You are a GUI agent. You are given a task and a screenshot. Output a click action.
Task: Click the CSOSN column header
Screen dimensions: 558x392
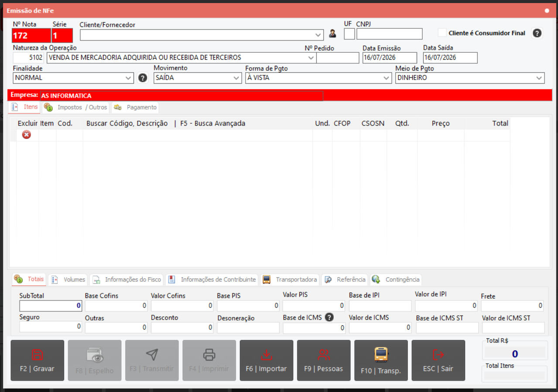tap(373, 123)
